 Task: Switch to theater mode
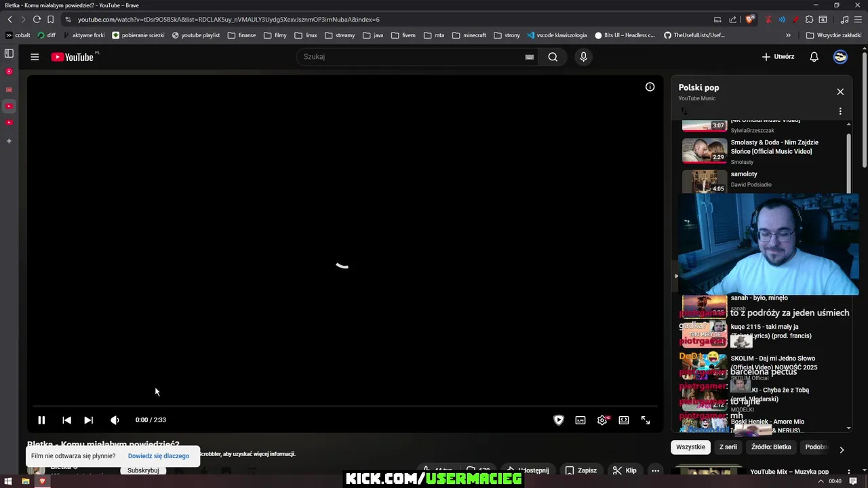coord(624,420)
